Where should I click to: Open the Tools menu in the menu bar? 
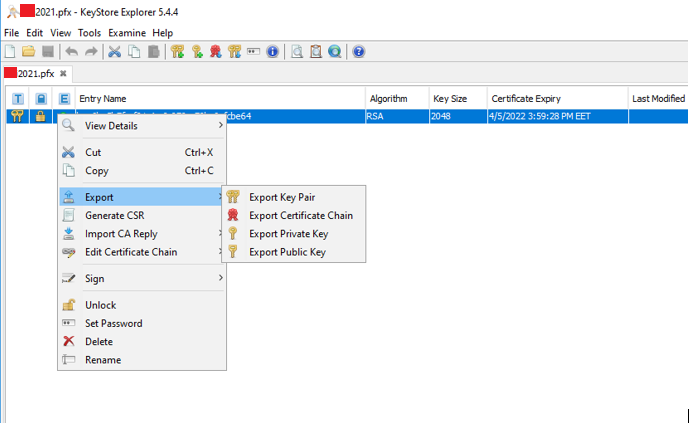[x=89, y=33]
